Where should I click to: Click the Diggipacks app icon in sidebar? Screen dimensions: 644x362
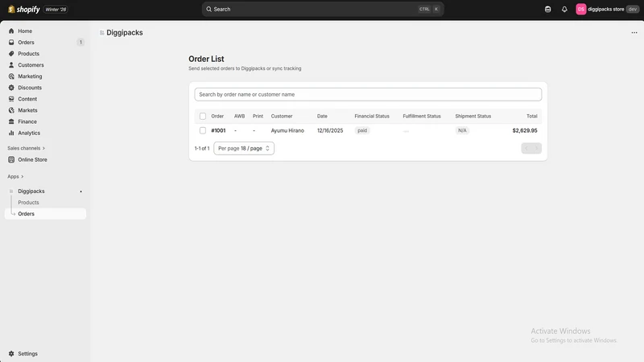point(11,191)
